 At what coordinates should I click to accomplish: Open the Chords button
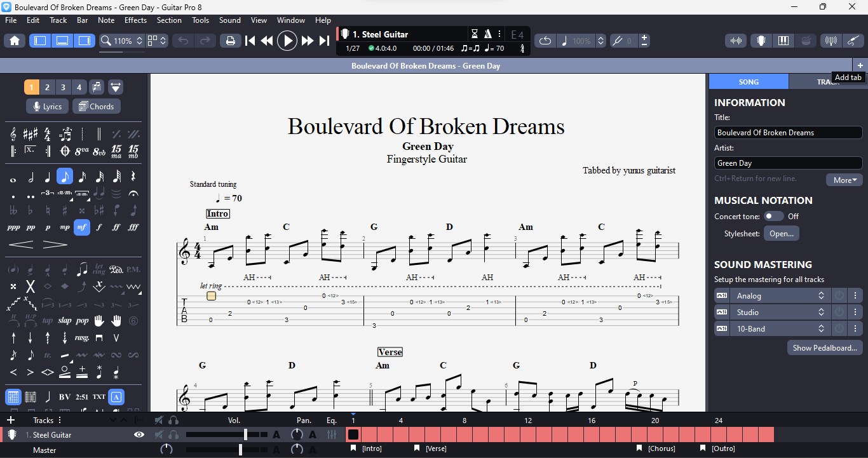(x=97, y=106)
